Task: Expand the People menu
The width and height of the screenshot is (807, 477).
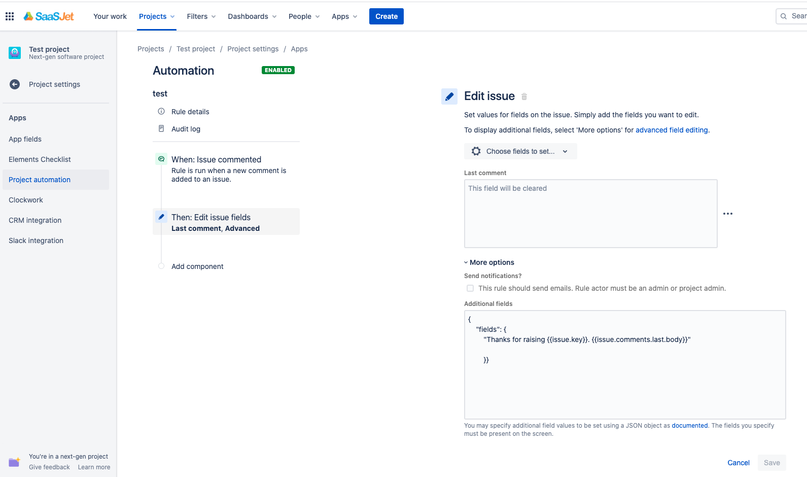Action: pos(304,16)
